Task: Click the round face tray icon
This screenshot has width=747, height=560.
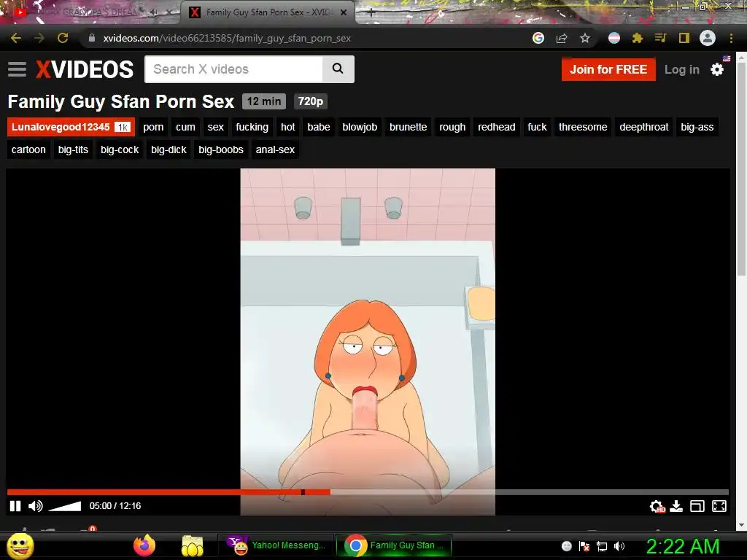Action: tap(566, 546)
